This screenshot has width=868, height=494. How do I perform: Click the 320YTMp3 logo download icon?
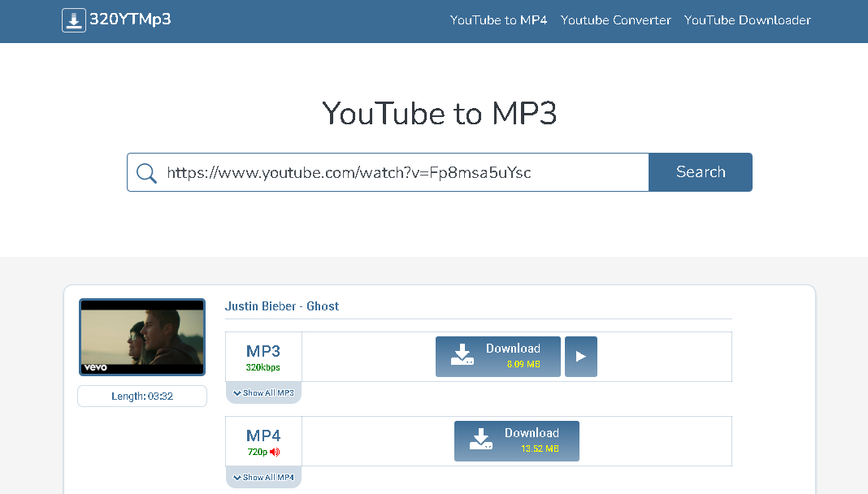click(74, 20)
